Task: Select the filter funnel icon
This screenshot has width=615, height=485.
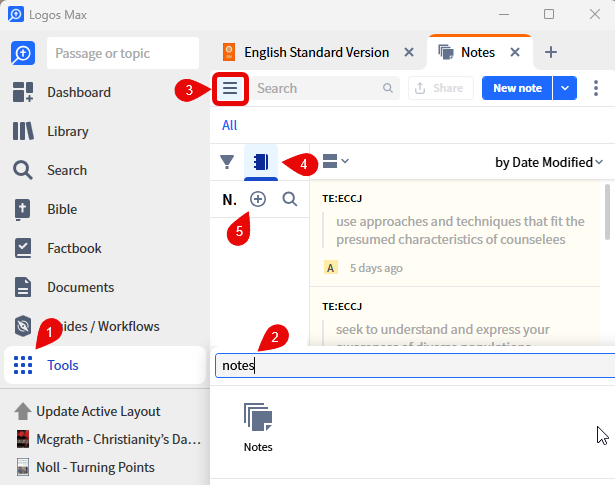Action: pyautogui.click(x=227, y=162)
